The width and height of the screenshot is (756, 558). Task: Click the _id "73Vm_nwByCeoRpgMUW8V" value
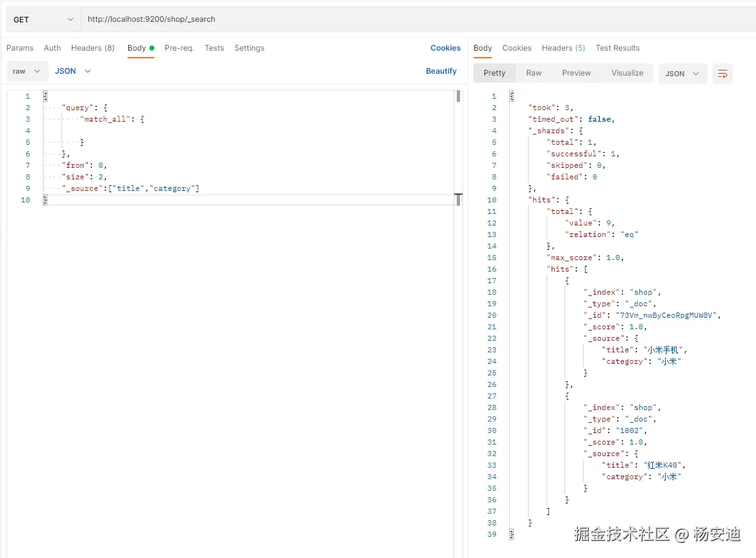pyautogui.click(x=666, y=315)
